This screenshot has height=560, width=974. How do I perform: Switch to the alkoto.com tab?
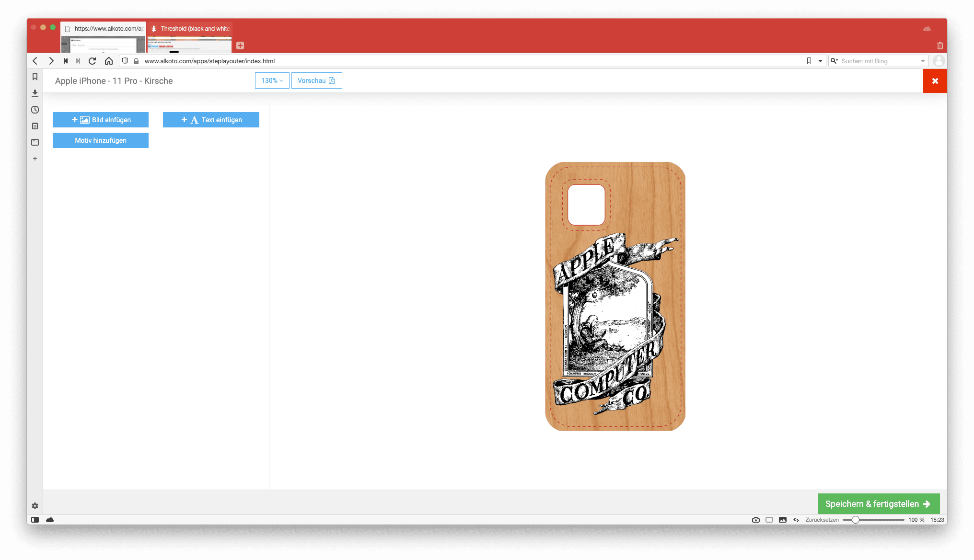click(x=104, y=29)
